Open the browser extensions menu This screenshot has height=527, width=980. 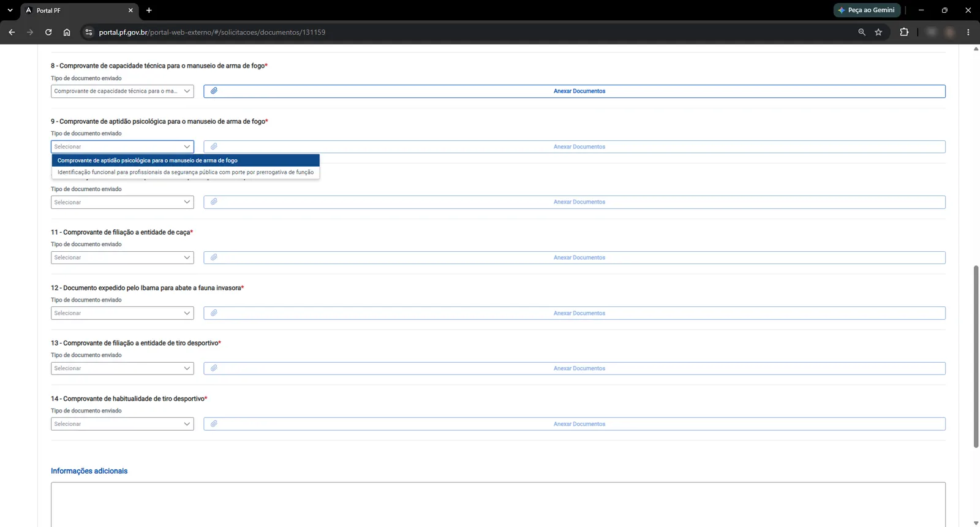point(904,32)
